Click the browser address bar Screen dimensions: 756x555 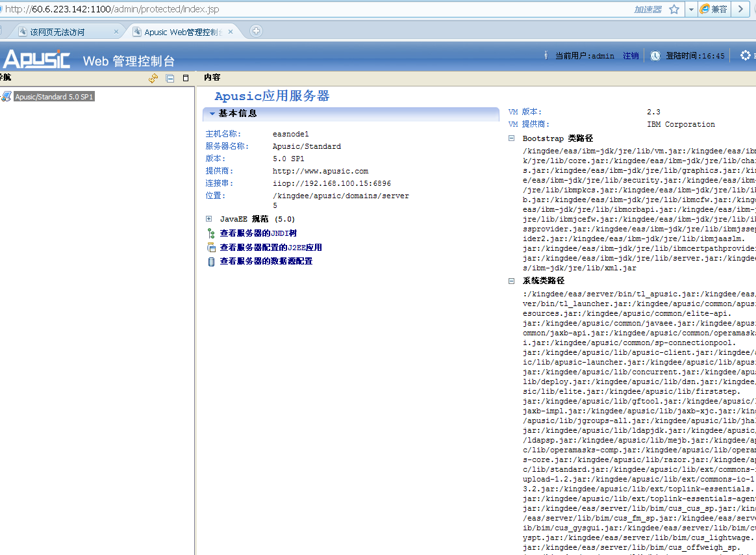(314, 9)
